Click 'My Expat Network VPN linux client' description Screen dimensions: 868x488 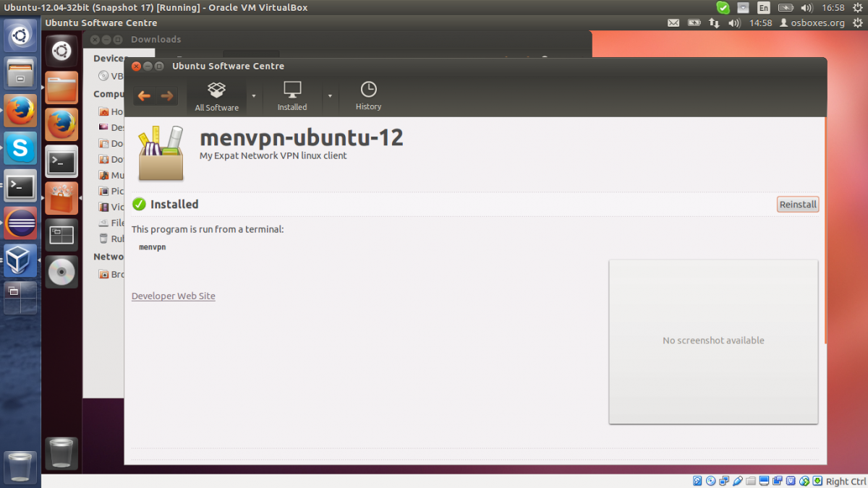(x=273, y=155)
